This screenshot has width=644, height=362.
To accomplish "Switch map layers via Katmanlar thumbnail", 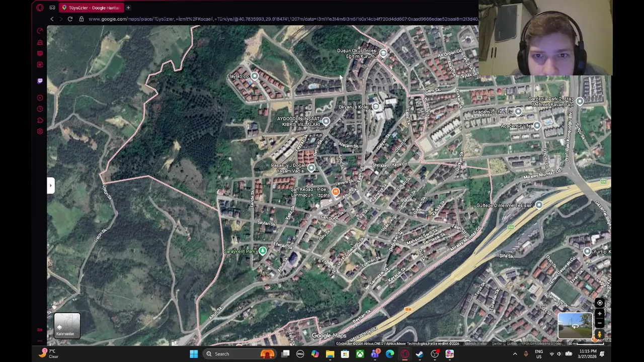I will click(67, 325).
